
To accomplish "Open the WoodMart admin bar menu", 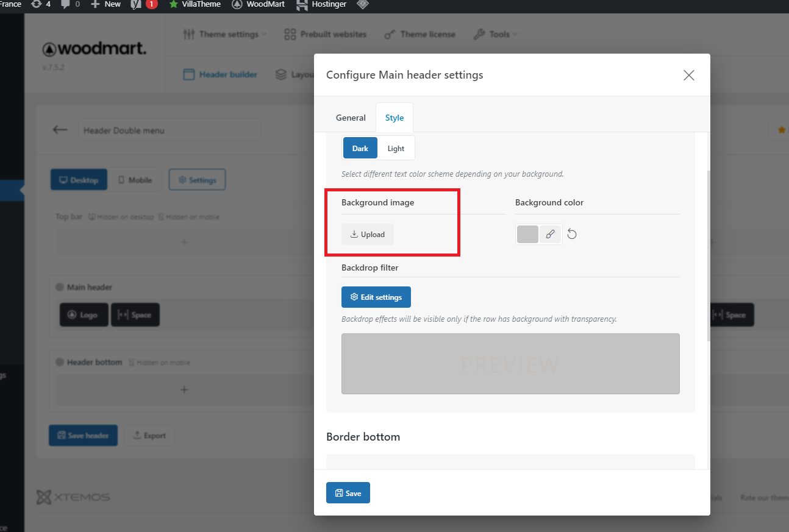I will pyautogui.click(x=259, y=4).
